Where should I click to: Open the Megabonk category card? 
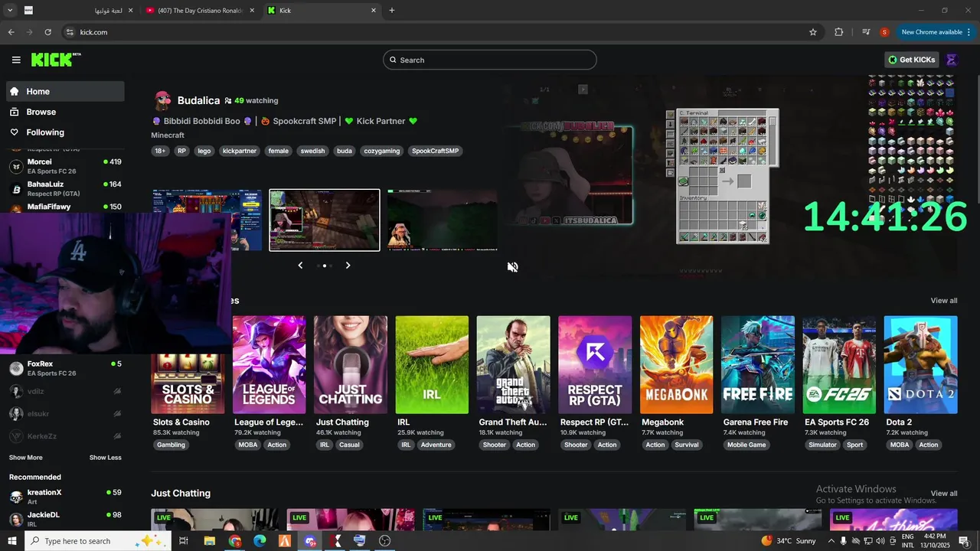(676, 365)
